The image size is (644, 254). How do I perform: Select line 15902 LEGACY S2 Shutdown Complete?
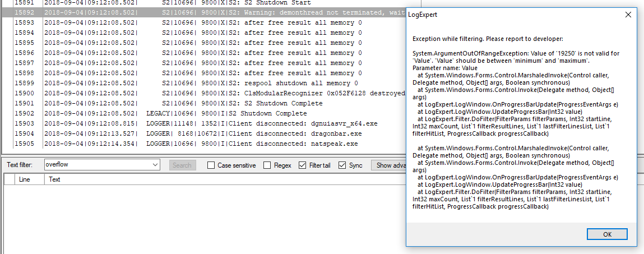tap(204, 113)
